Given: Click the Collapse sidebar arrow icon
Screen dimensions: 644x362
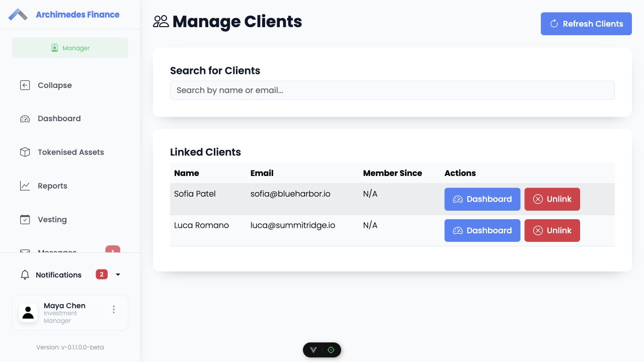Looking at the screenshot, I should (x=25, y=85).
